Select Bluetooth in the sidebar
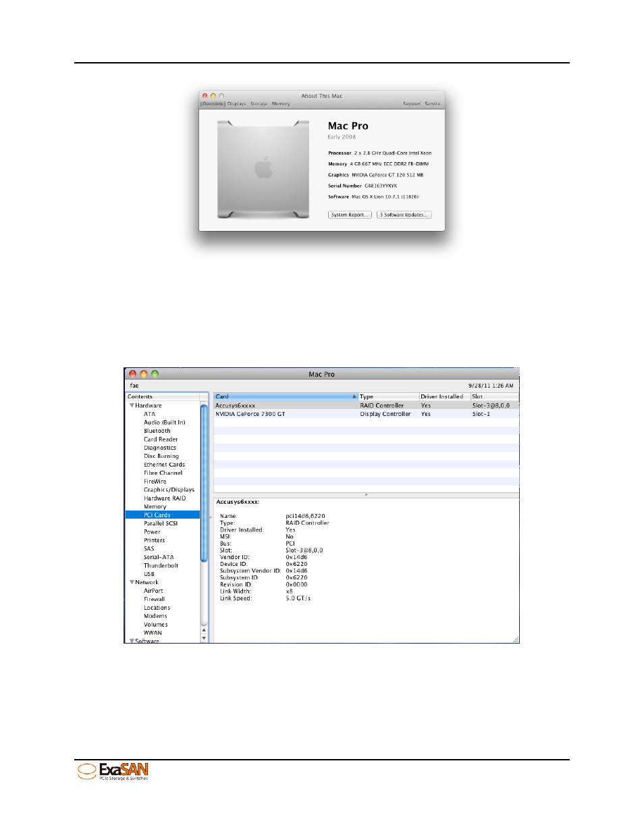The height and width of the screenshot is (834, 644). coord(157,431)
